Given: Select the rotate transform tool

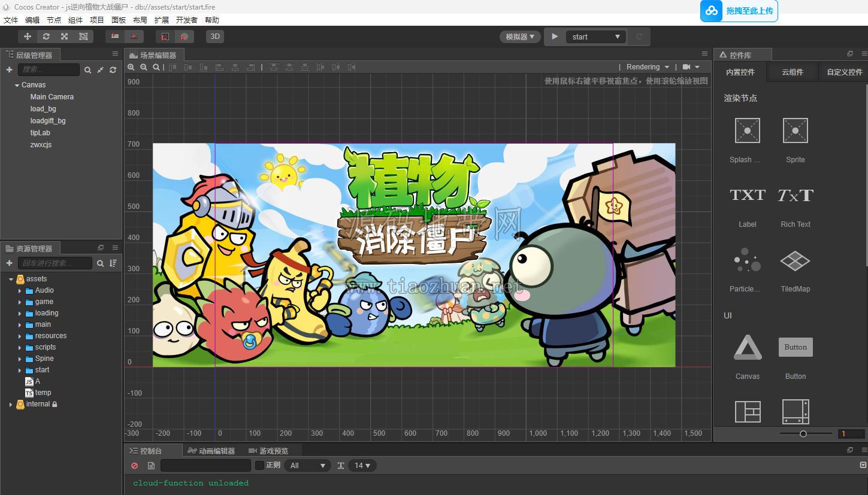Looking at the screenshot, I should (46, 37).
